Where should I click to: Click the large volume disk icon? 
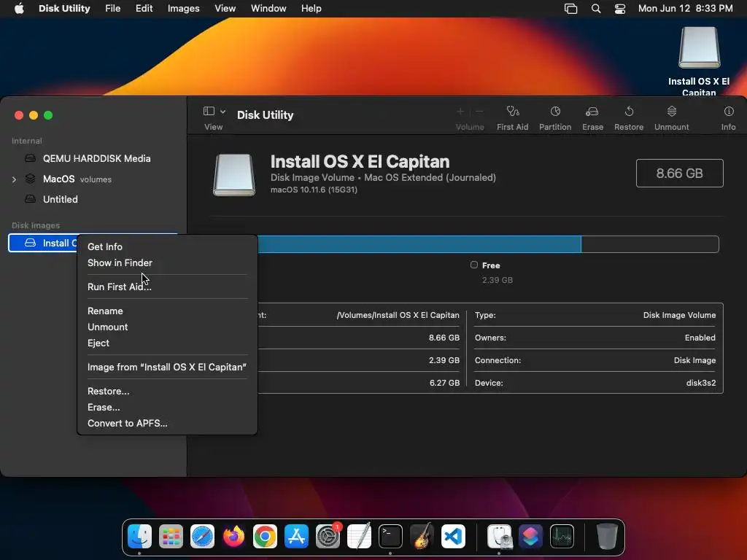(234, 175)
